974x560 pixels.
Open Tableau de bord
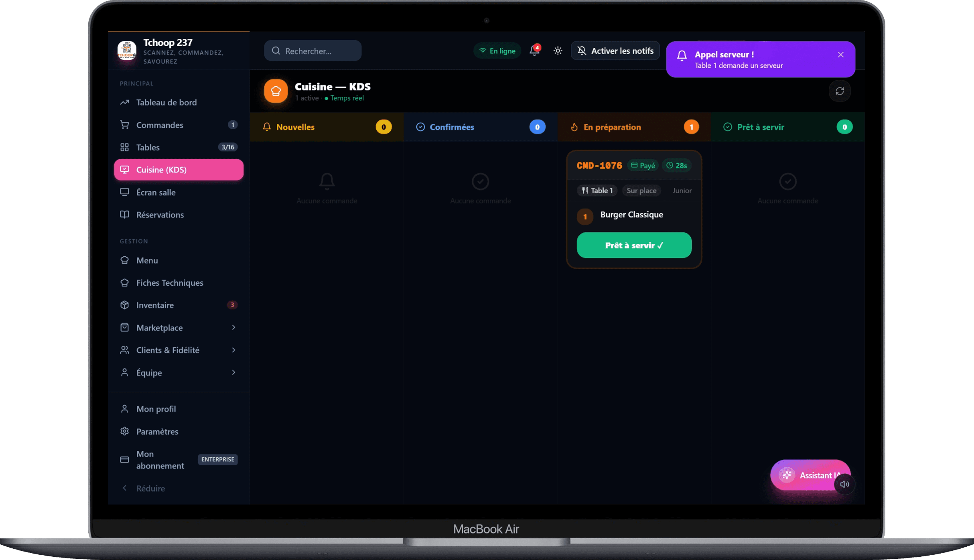click(x=179, y=102)
